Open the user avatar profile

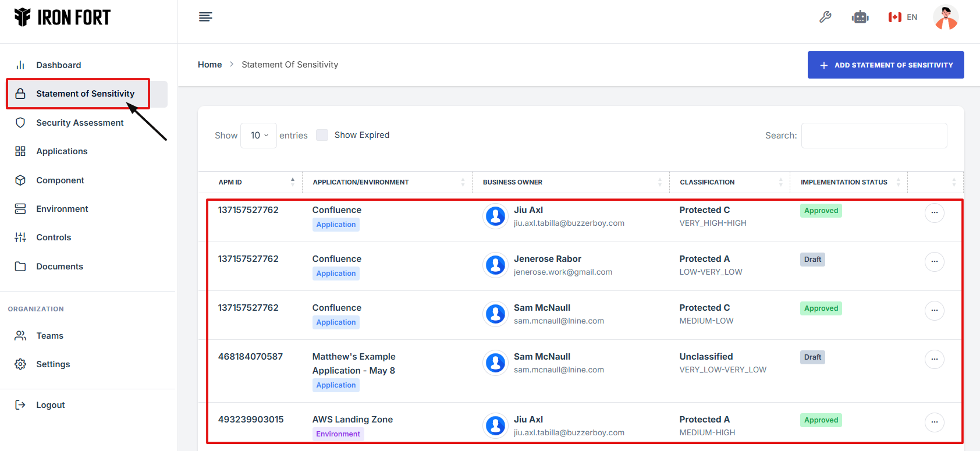pyautogui.click(x=945, y=17)
